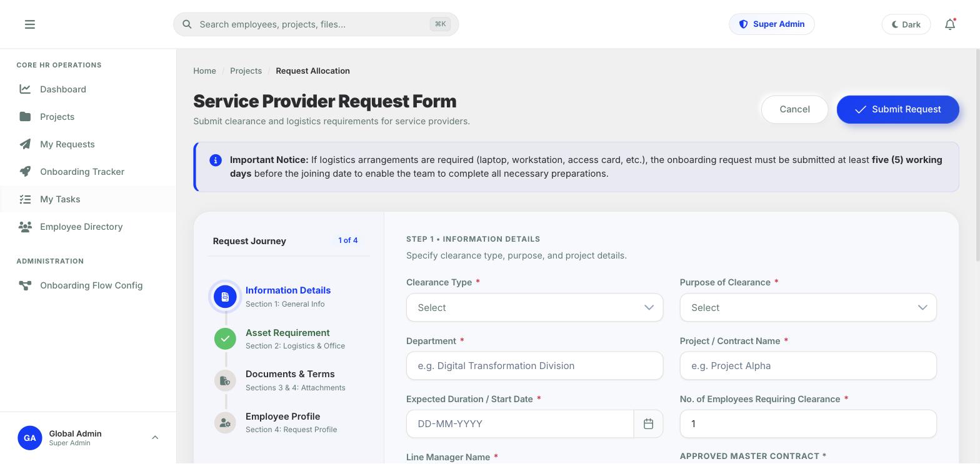This screenshot has width=980, height=464.
Task: Click the Onboarding Flow Config icon
Action: click(x=25, y=285)
